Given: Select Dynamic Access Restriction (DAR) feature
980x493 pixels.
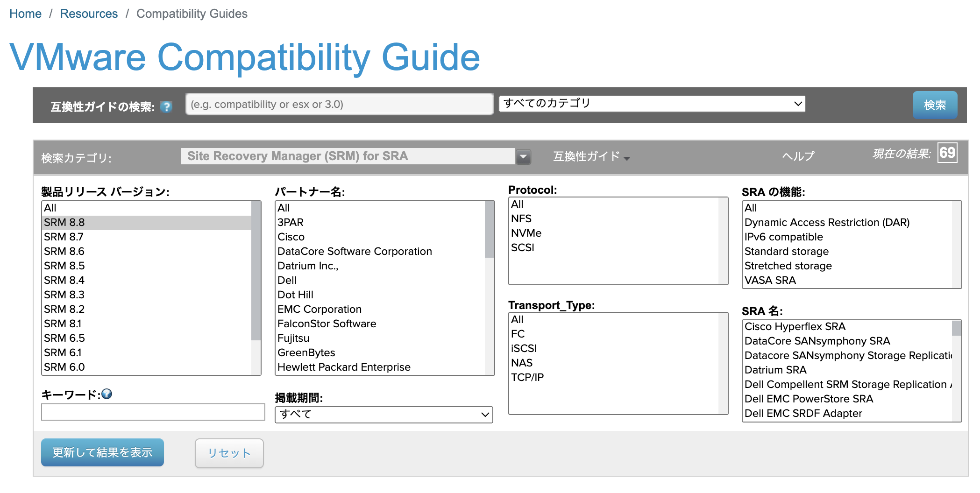Looking at the screenshot, I should point(847,222).
